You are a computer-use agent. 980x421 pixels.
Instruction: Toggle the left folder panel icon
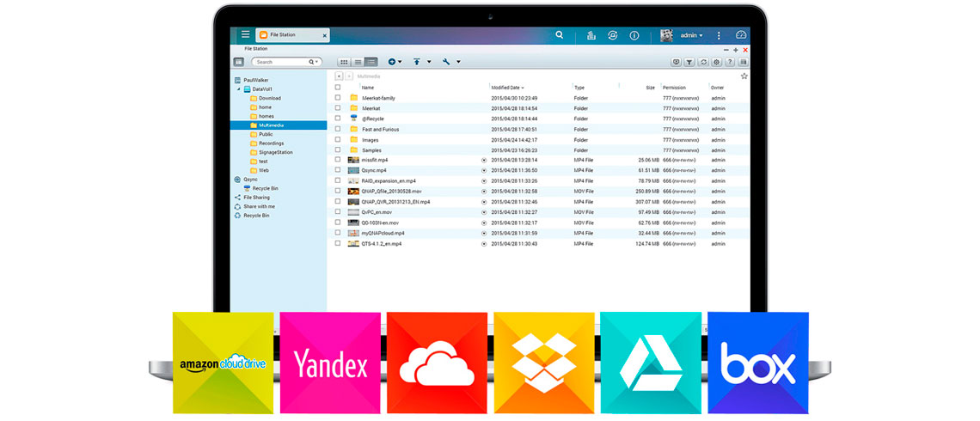coord(238,62)
